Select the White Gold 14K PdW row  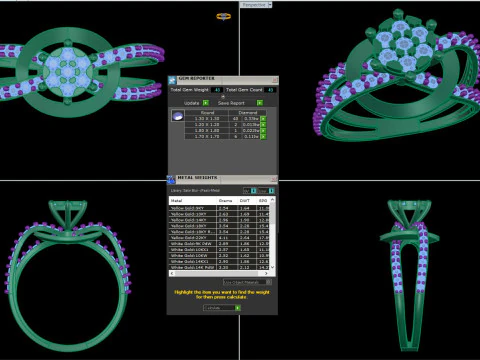pos(220,267)
